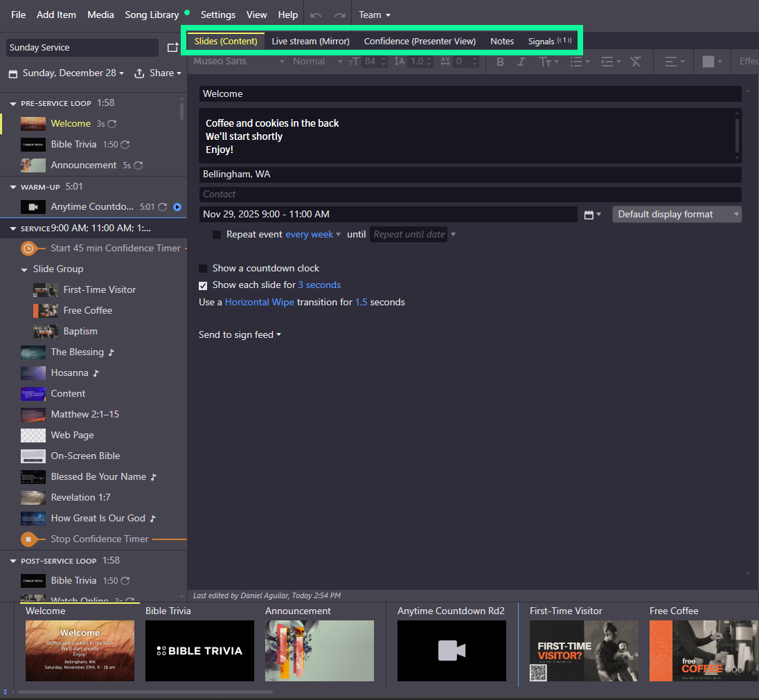Enable Show a countdown clock
The image size is (759, 700).
(x=204, y=269)
